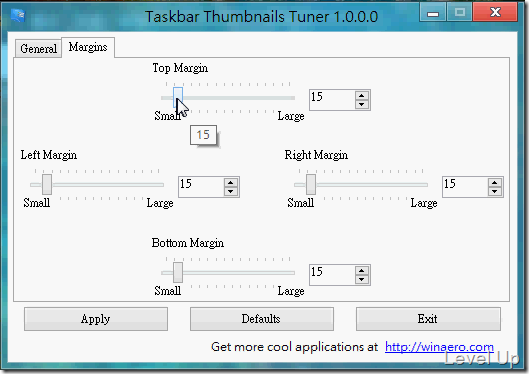
Task: Click the Top Margin slider track right end
Action: click(x=292, y=98)
